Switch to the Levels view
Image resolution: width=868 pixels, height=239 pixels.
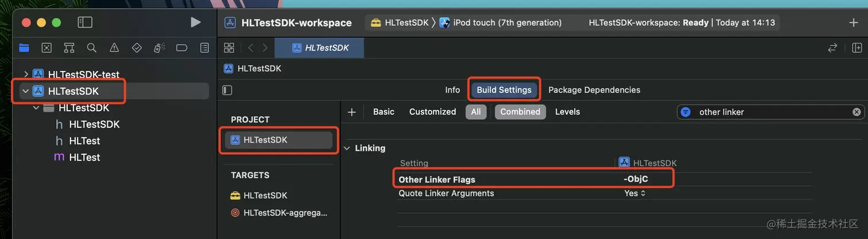click(567, 112)
